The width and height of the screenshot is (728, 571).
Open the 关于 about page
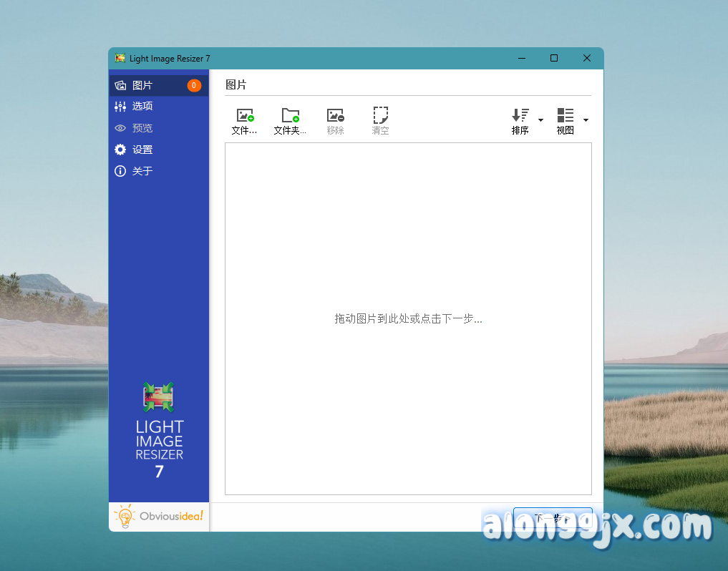click(x=142, y=171)
